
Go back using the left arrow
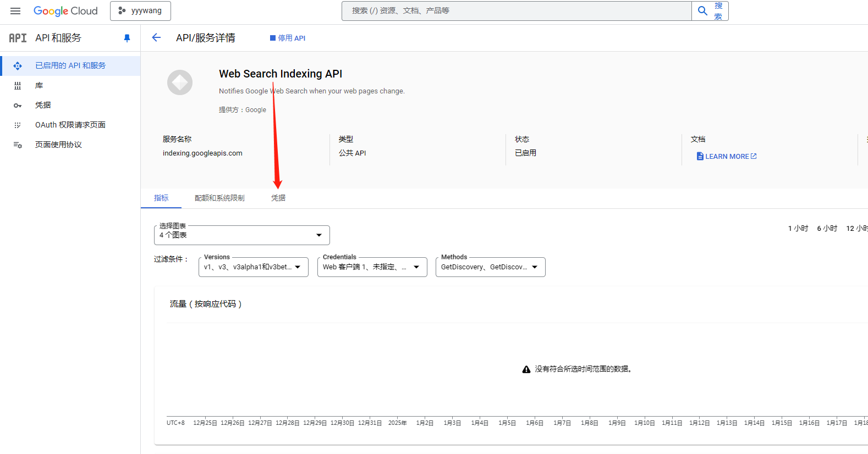156,38
